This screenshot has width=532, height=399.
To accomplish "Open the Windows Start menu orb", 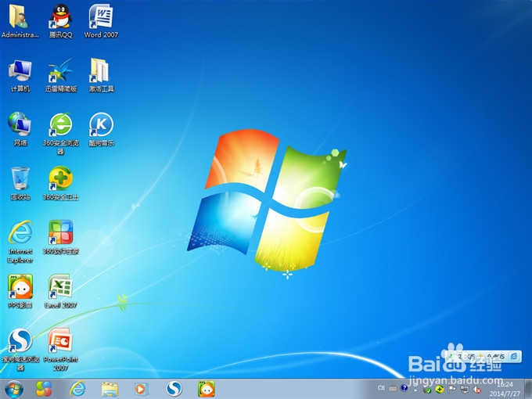I will coord(14,389).
